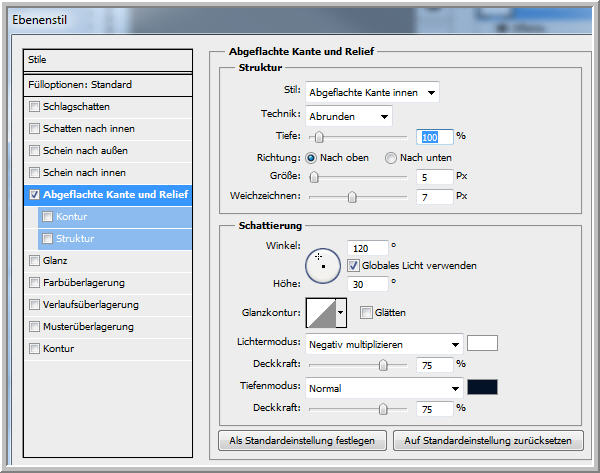Select the Musterüberlagerung style row
This screenshot has width=600, height=473.
(108, 326)
